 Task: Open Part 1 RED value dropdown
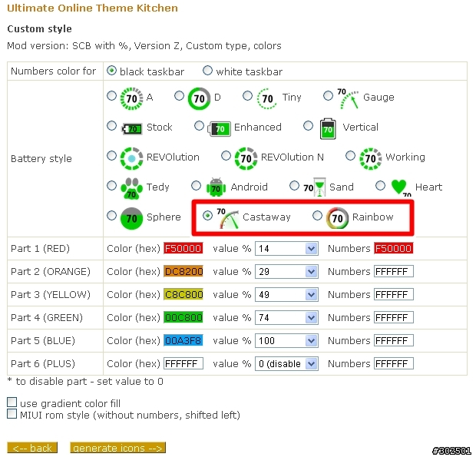(x=286, y=249)
